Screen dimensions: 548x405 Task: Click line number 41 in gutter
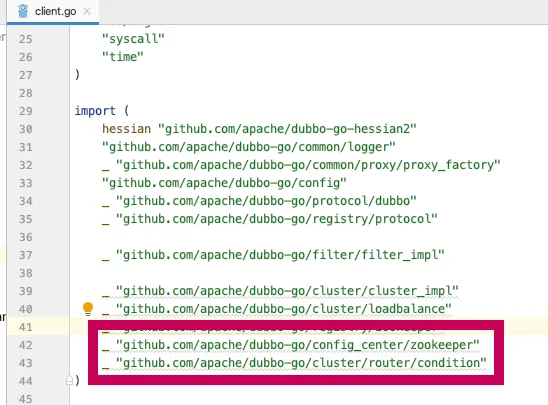(x=26, y=327)
